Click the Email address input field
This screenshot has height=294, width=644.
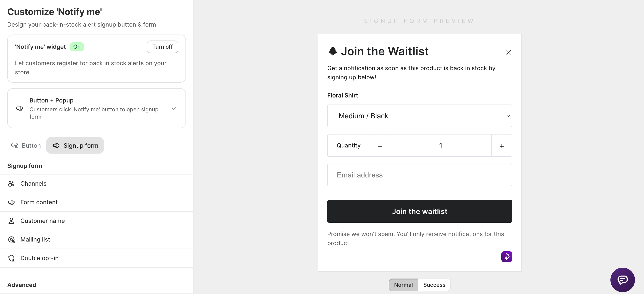(x=420, y=175)
